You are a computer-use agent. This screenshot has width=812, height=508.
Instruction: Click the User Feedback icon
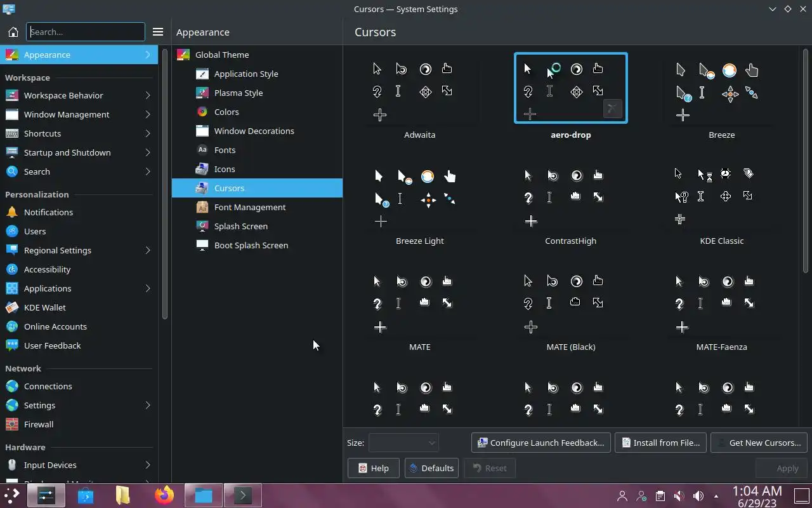click(x=12, y=345)
